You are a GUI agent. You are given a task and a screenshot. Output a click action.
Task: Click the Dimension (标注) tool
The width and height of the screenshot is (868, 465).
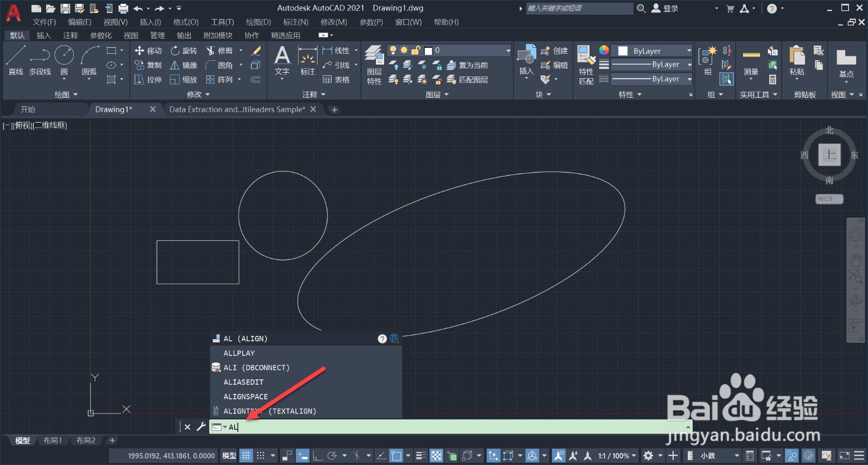(308, 60)
